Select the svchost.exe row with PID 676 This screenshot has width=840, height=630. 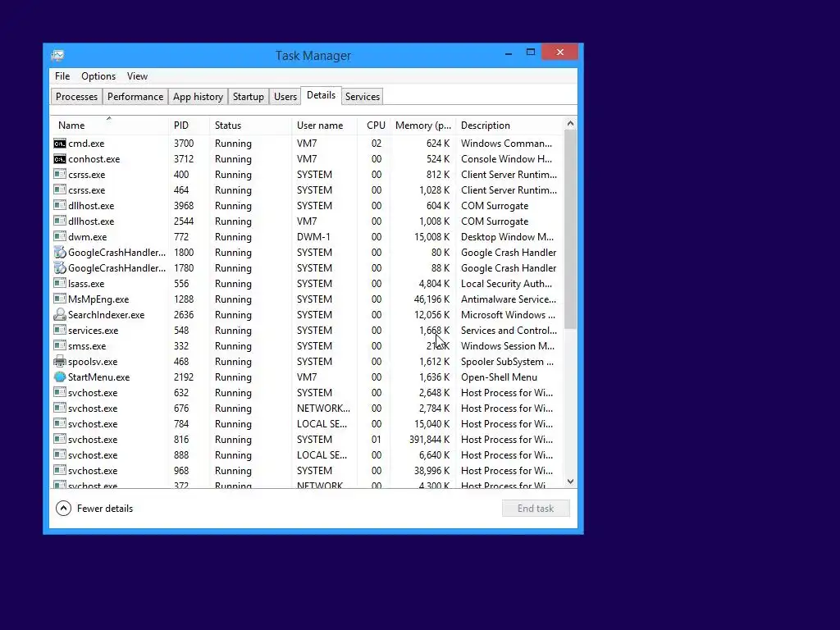tap(308, 409)
